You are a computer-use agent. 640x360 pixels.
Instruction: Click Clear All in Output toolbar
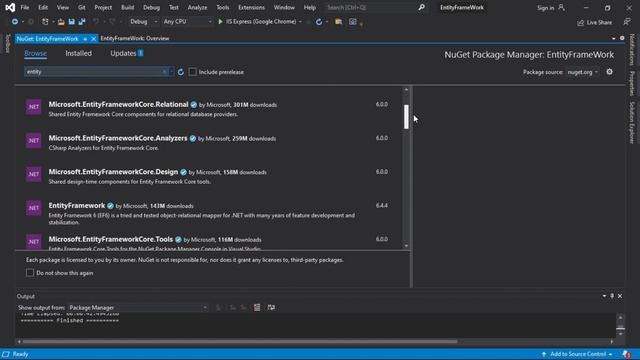257,307
